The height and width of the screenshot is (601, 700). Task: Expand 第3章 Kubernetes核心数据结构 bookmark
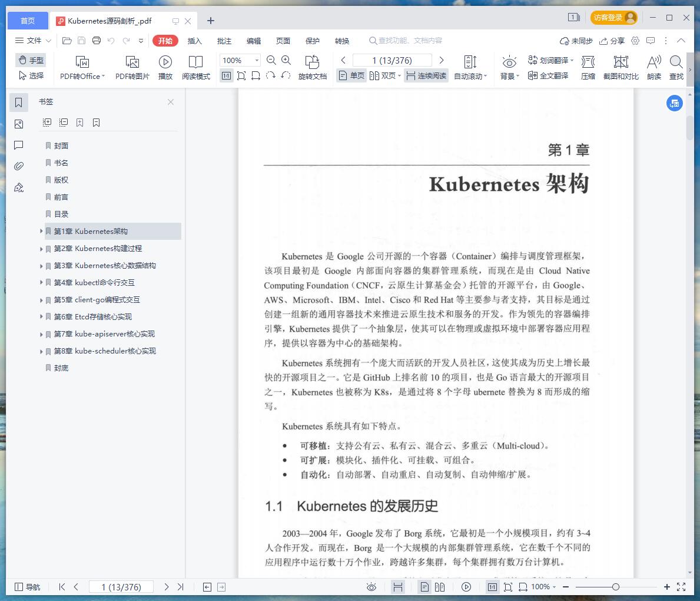[x=41, y=265]
